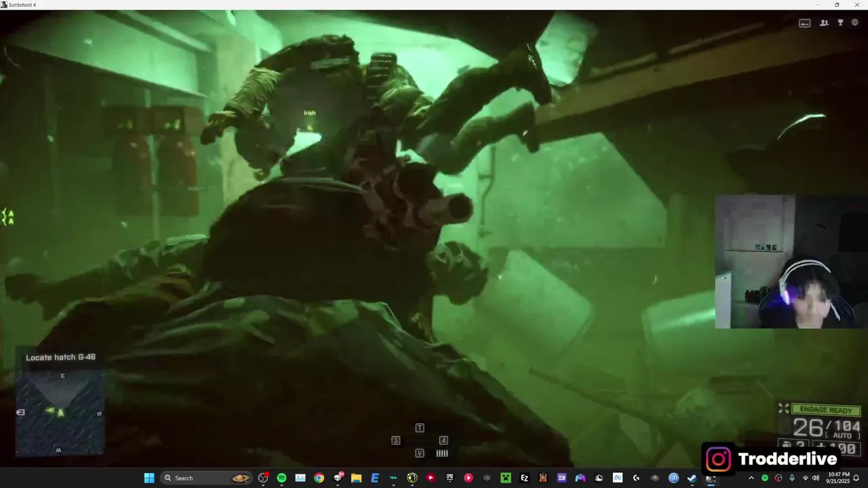Open the notification bell in taskbar
The width and height of the screenshot is (868, 488).
coord(856,478)
